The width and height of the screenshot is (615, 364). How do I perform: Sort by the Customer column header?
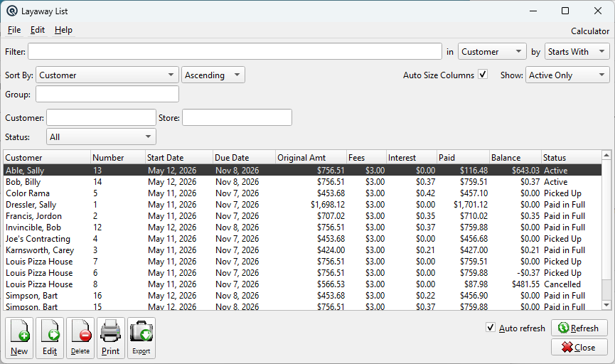(47, 157)
